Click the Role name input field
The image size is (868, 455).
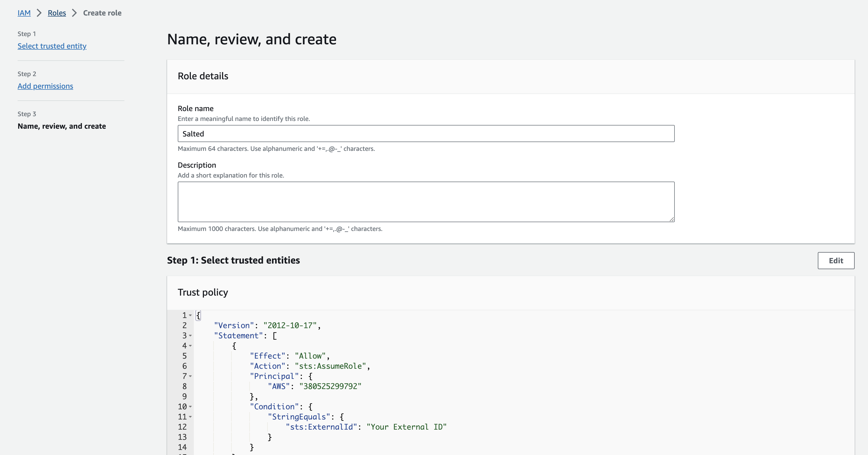(426, 134)
